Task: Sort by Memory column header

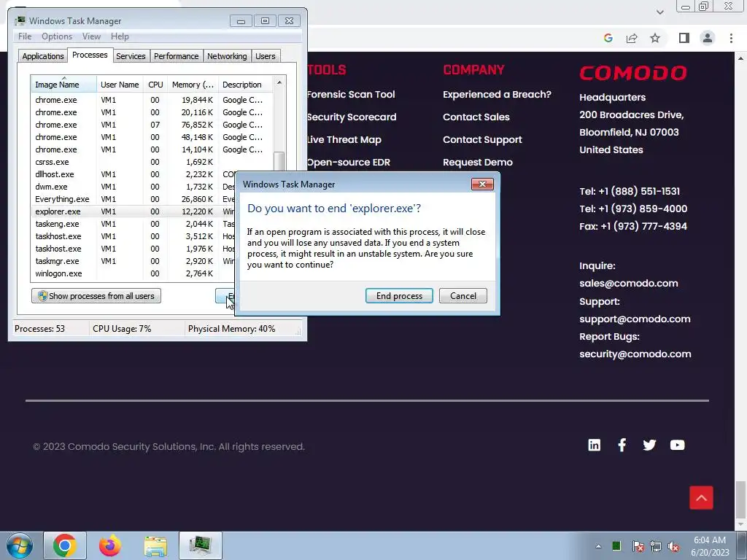Action: click(x=193, y=85)
